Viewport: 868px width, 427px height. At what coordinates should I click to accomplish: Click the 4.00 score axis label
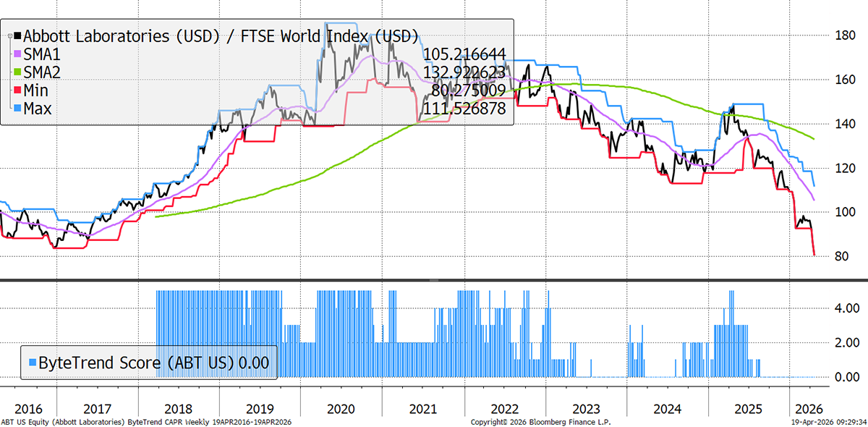tap(846, 308)
